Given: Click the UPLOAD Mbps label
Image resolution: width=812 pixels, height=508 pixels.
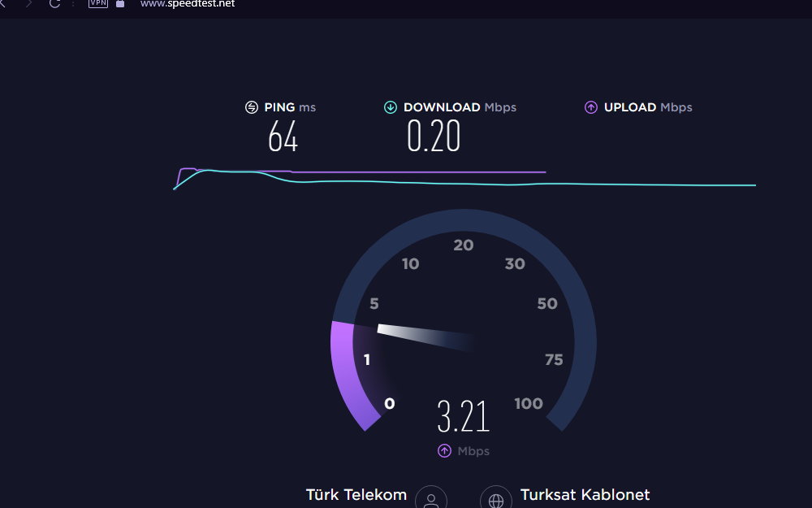Looking at the screenshot, I should tap(648, 107).
